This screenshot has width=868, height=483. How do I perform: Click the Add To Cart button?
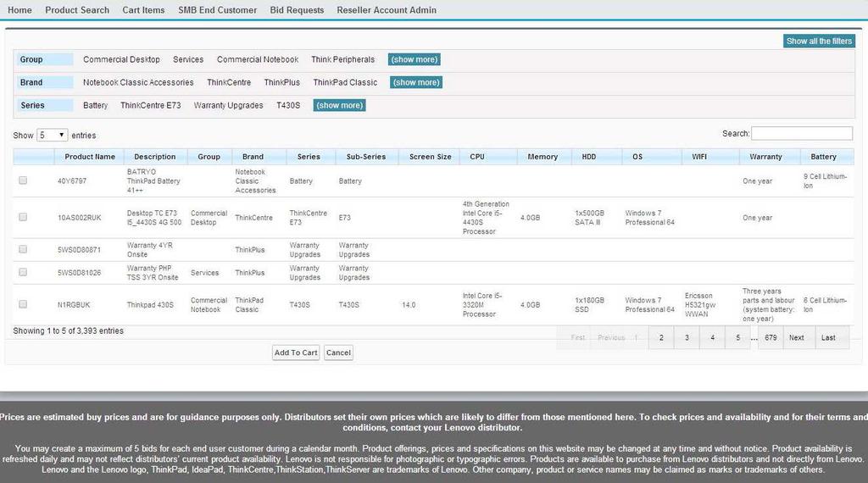click(296, 353)
